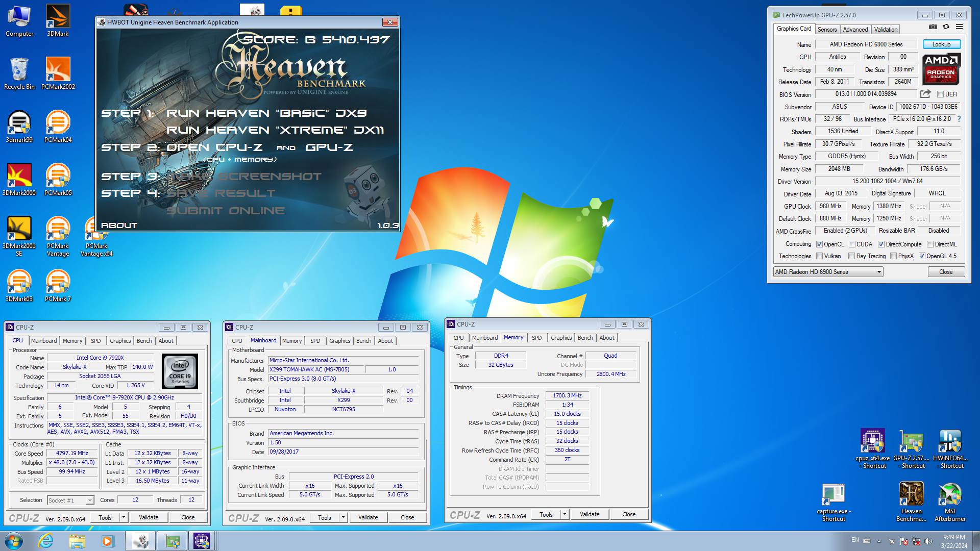
Task: Click the GPU-Z screenshot camera icon
Action: tap(933, 27)
